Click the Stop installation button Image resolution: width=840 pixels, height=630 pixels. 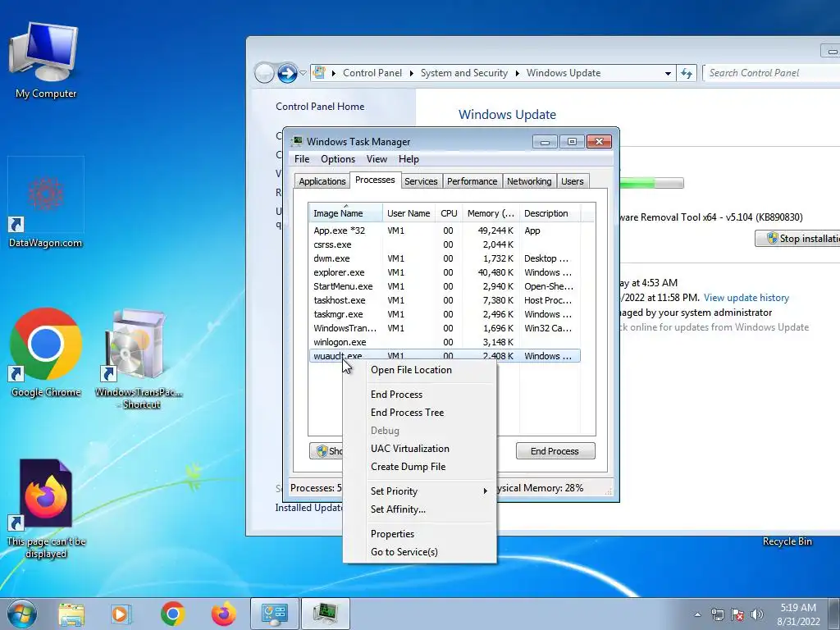(797, 239)
